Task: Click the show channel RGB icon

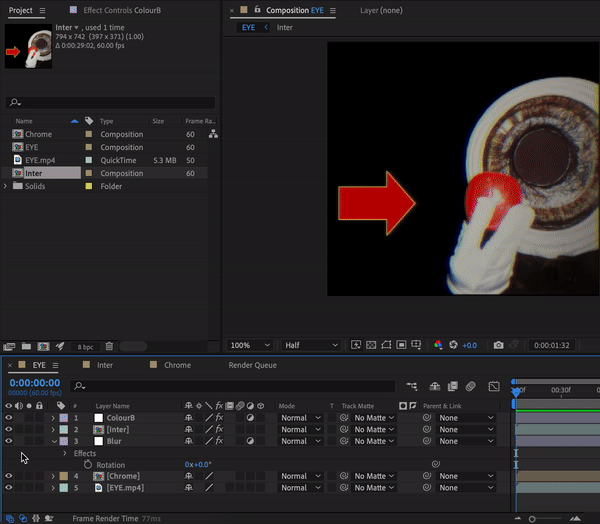Action: coord(437,345)
